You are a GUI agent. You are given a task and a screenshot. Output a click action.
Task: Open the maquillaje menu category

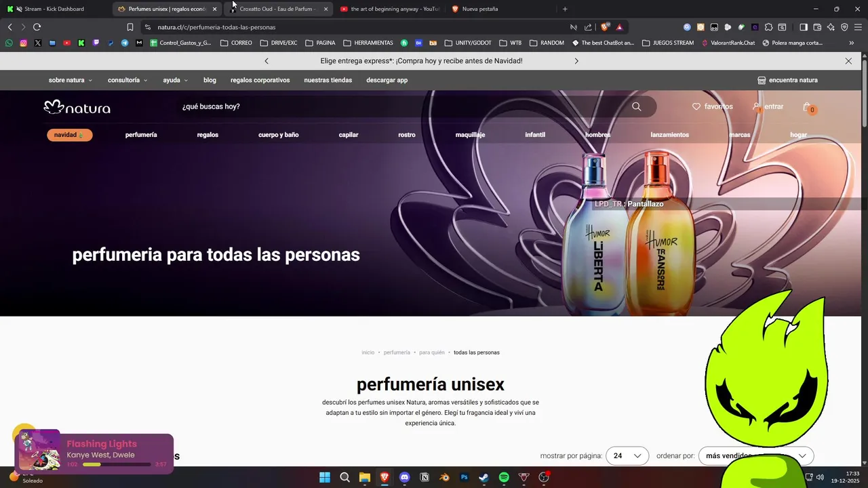point(470,135)
